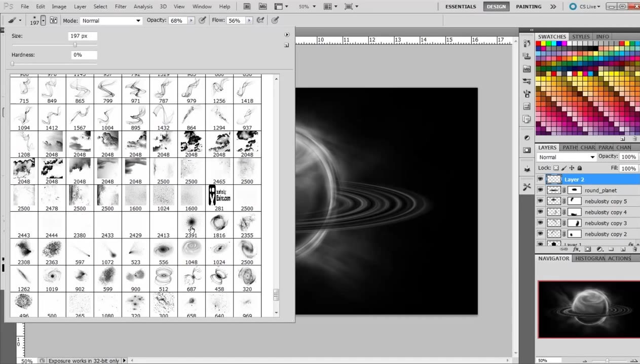Hide Layer 2 with its eye icon
The image size is (640, 364).
[x=540, y=179]
